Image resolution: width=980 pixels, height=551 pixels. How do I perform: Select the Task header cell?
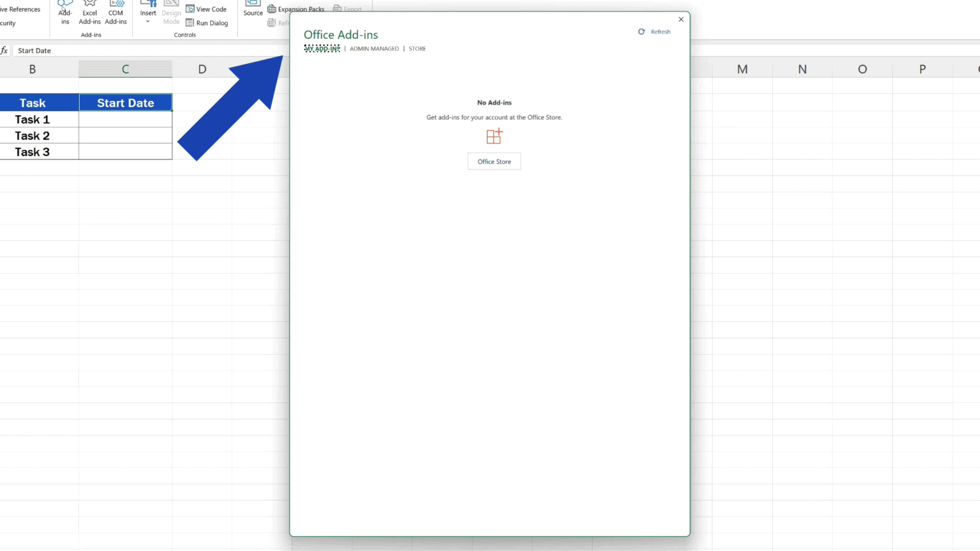(39, 103)
